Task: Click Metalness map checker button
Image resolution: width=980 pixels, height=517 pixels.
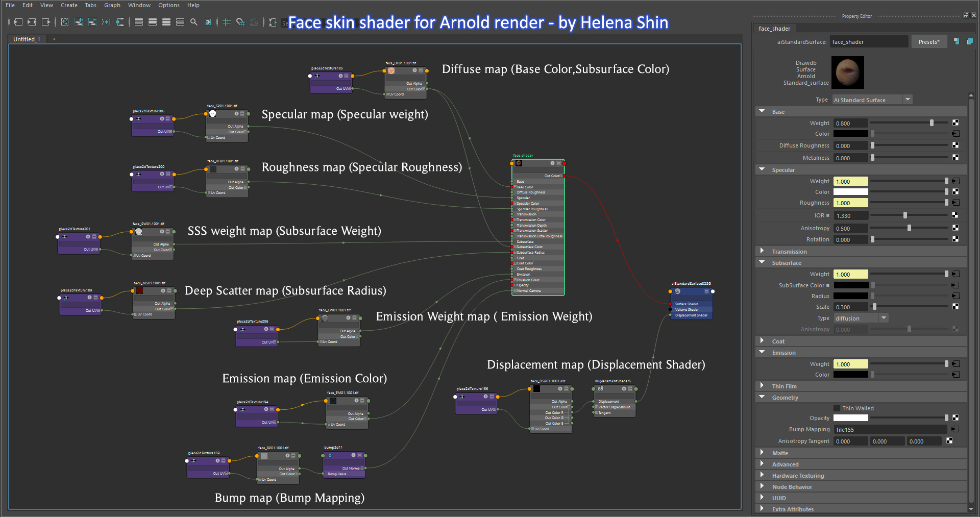Action: pos(955,157)
